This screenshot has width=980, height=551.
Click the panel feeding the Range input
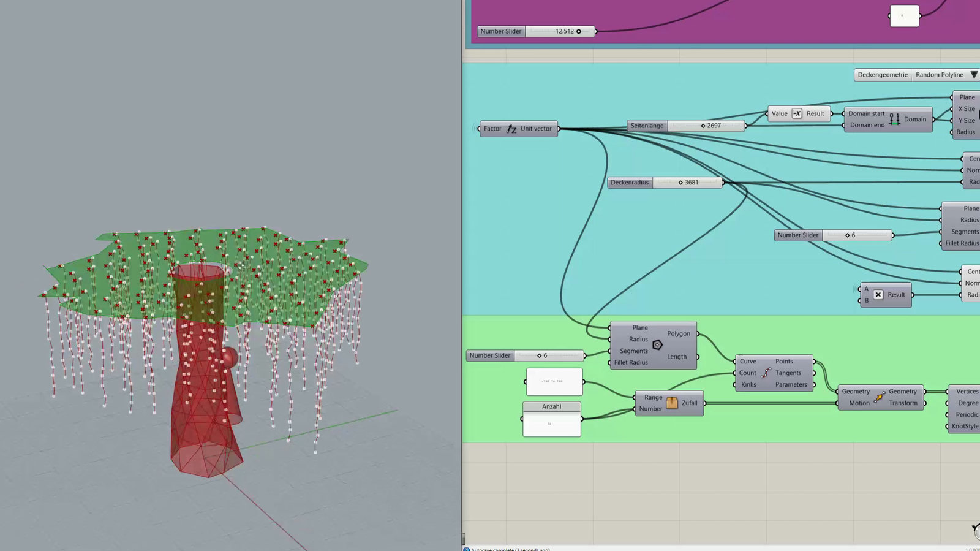click(554, 381)
